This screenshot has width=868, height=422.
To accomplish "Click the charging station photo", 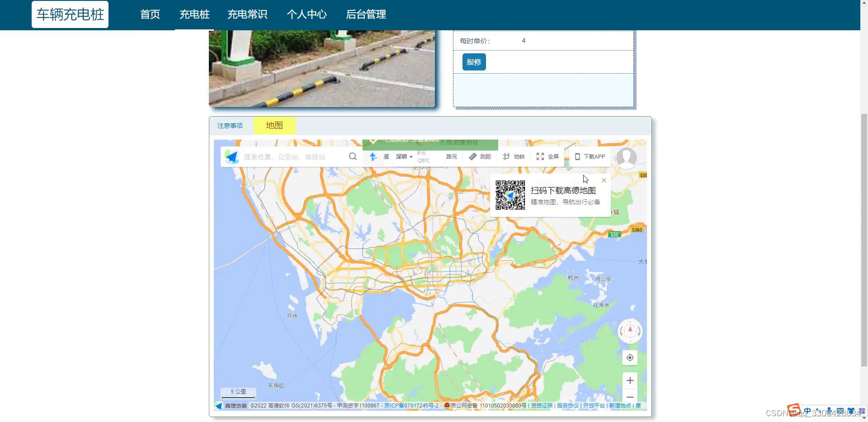I will coord(322,68).
